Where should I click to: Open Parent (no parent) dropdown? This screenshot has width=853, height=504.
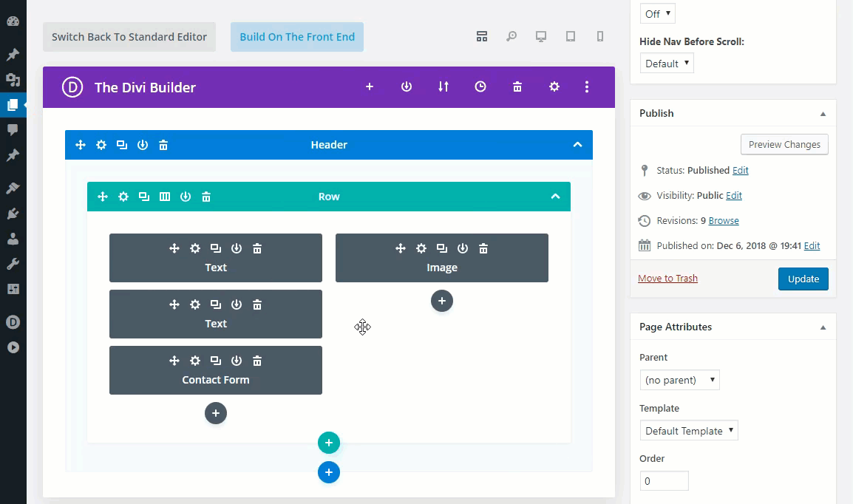point(679,380)
